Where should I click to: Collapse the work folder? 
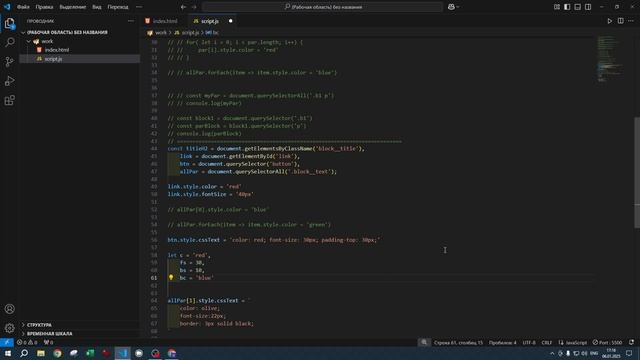tap(47, 41)
